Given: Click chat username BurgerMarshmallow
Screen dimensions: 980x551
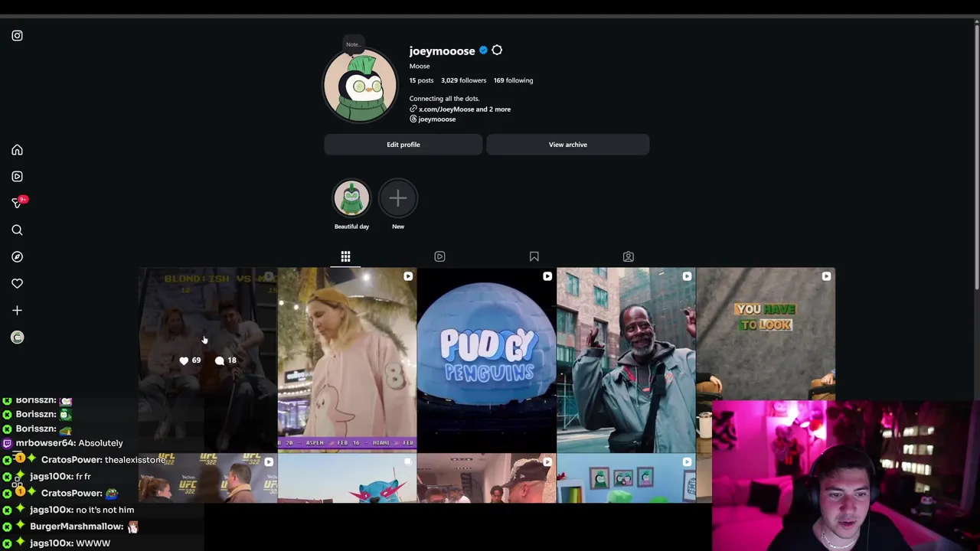Looking at the screenshot, I should tap(75, 527).
